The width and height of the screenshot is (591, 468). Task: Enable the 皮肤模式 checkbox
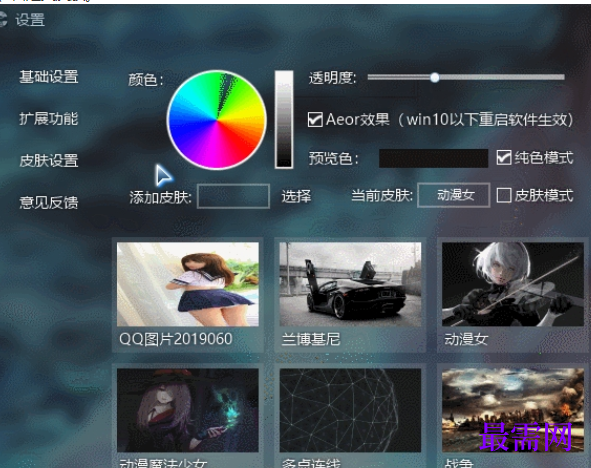[504, 196]
